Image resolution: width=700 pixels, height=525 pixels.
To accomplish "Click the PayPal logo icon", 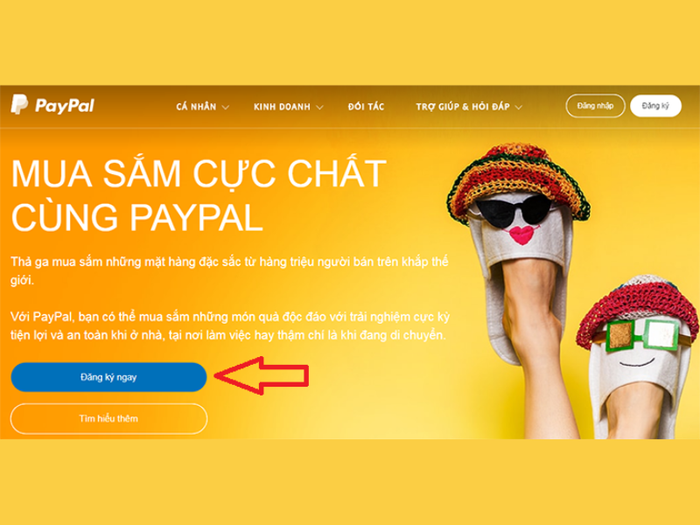I will coord(19,104).
